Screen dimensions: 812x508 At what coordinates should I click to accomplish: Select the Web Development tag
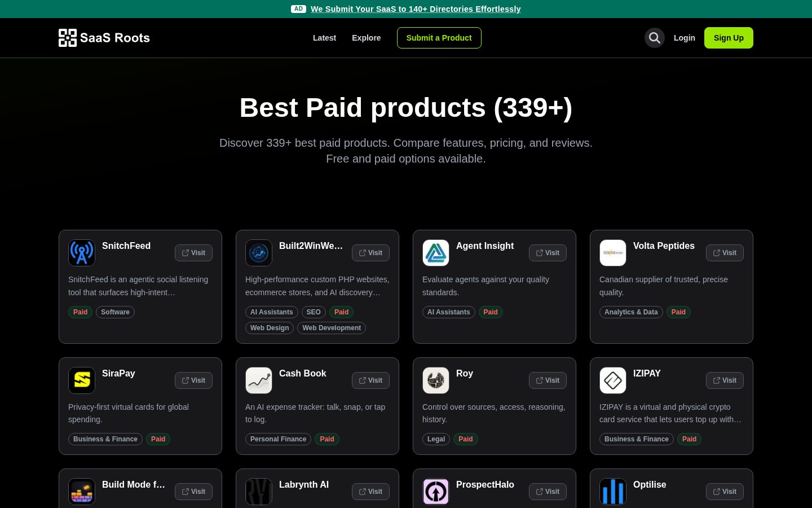[332, 328]
